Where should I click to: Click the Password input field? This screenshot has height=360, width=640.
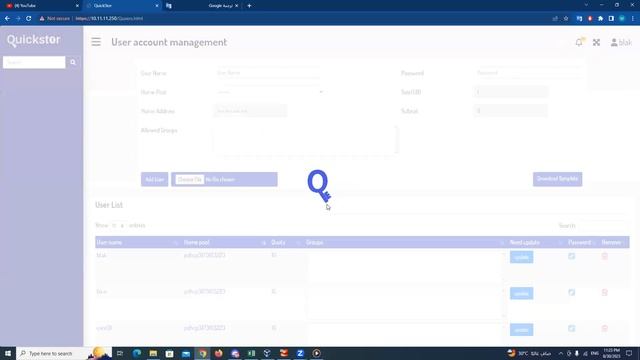(x=528, y=73)
